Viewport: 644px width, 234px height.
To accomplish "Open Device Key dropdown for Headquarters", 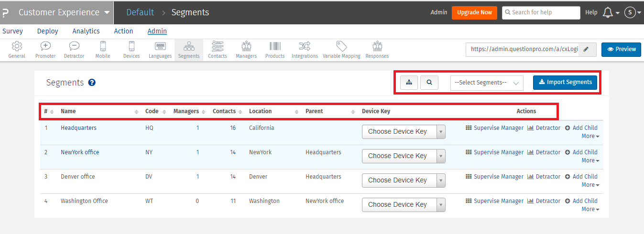I will click(404, 131).
